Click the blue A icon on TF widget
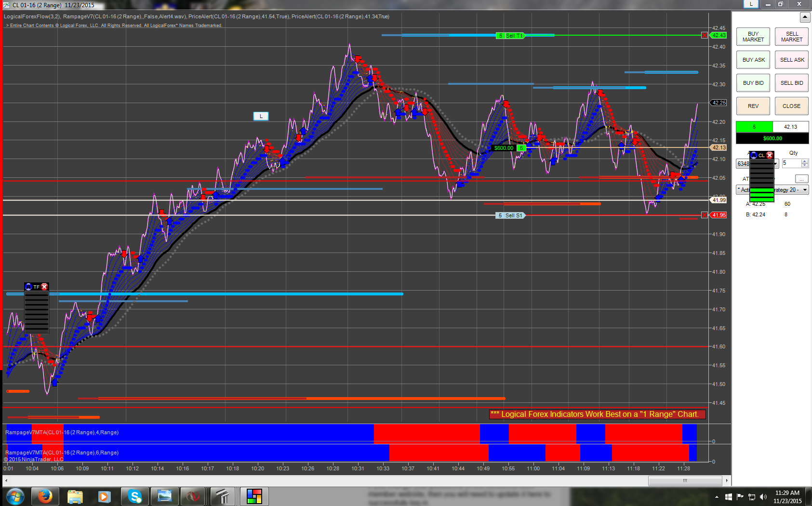This screenshot has height=506, width=812. click(x=28, y=287)
